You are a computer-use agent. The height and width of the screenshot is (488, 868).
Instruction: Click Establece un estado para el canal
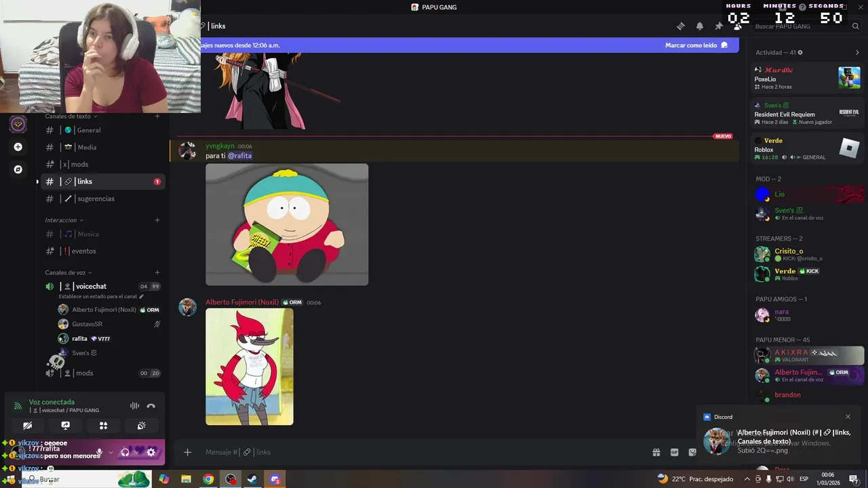coord(101,296)
